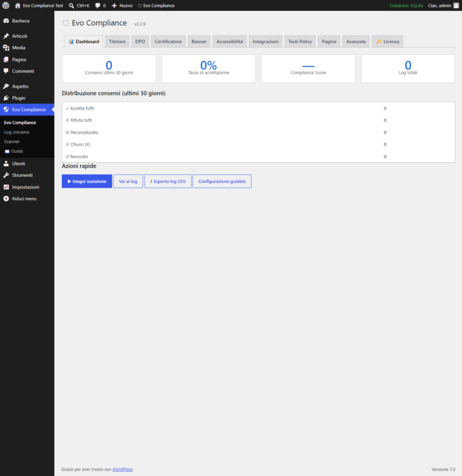Viewport: 462px width, 476px height.
Task: Click the Dashboard tab chart icon
Action: pos(71,42)
